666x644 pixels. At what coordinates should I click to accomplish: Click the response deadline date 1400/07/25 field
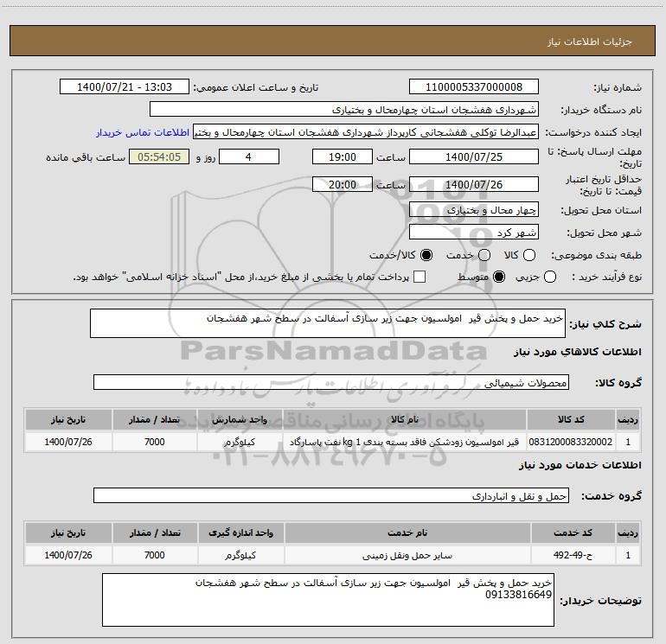click(474, 157)
